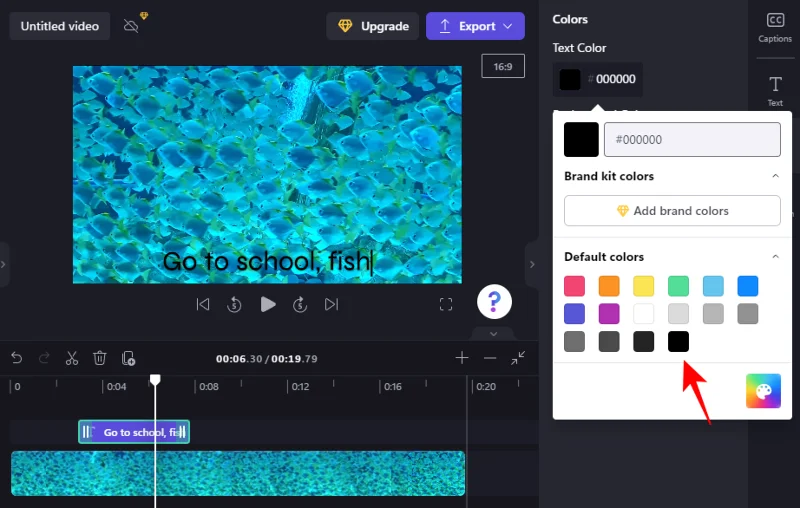Rewind 5 seconds
Image resolution: width=800 pixels, height=508 pixels.
234,304
